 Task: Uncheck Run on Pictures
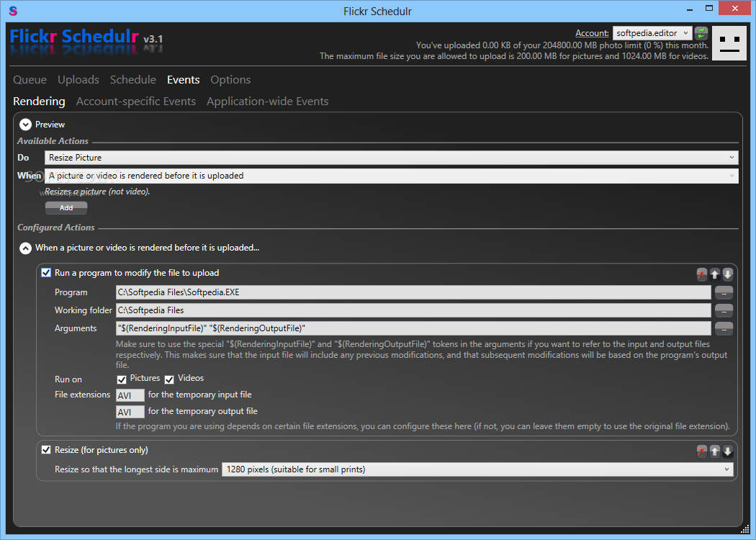pos(122,379)
